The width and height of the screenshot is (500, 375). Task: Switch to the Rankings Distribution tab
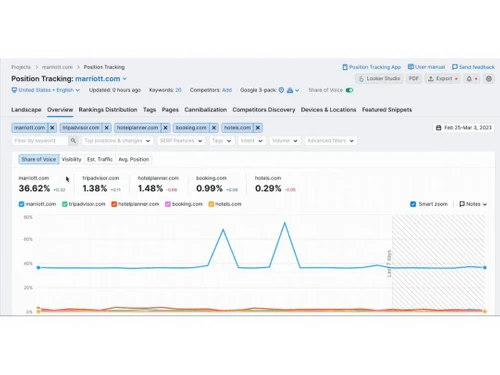pyautogui.click(x=108, y=110)
